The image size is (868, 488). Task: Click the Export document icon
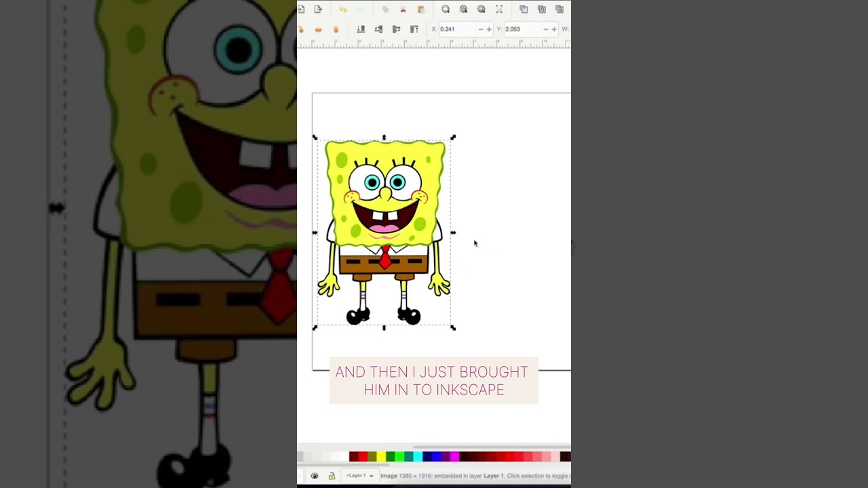(x=318, y=9)
